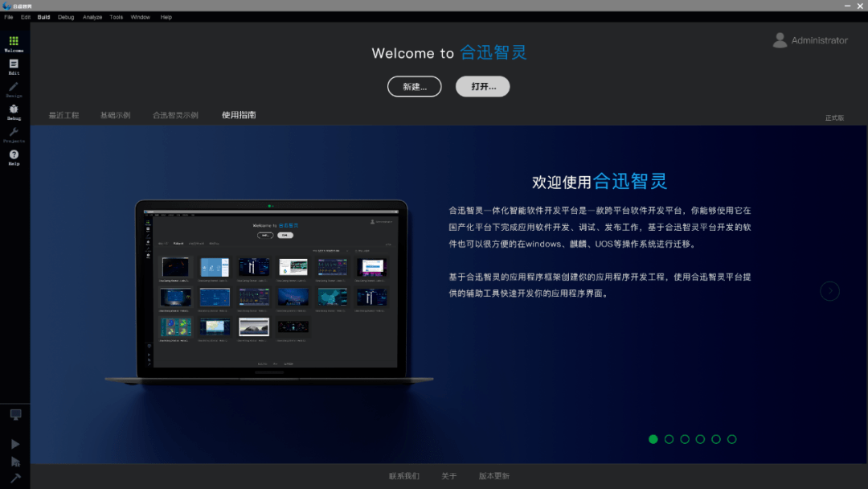Click the application logo icon in title bar
The width and height of the screenshot is (868, 489).
(6, 6)
